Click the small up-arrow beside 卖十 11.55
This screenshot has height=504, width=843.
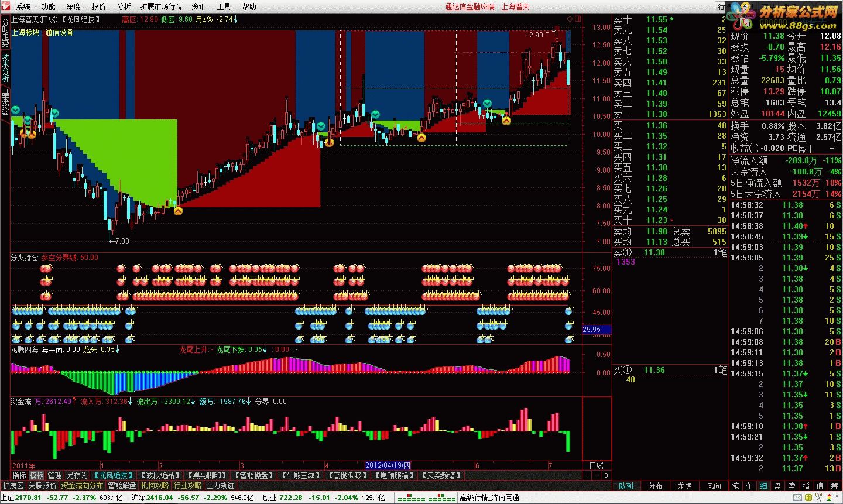click(671, 19)
